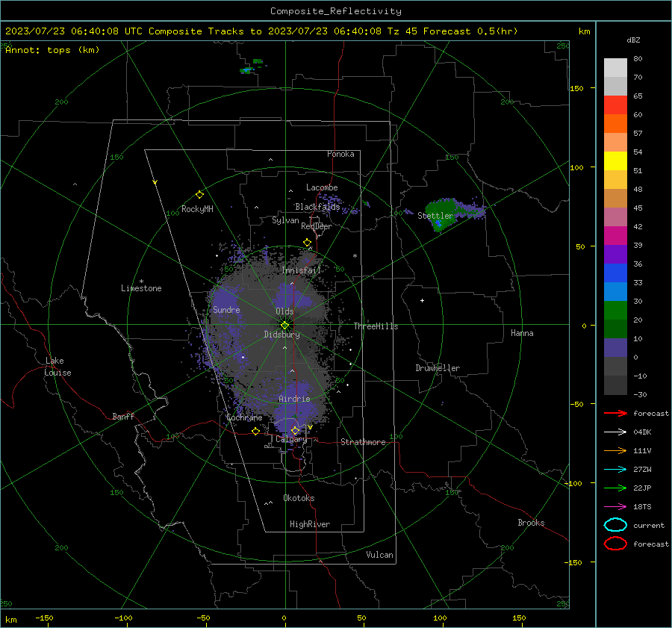Click the Limestone label
Image resolution: width=672 pixels, height=628 pixels.
pos(141,288)
